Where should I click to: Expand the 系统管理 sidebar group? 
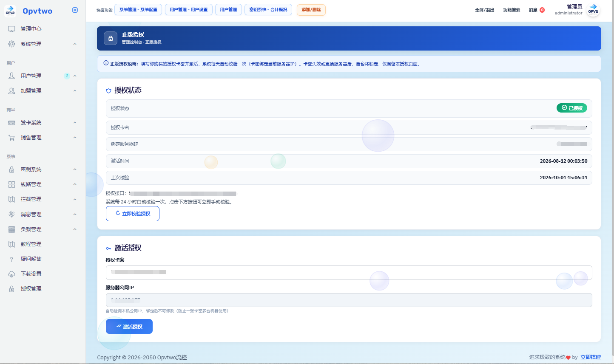[75, 44]
